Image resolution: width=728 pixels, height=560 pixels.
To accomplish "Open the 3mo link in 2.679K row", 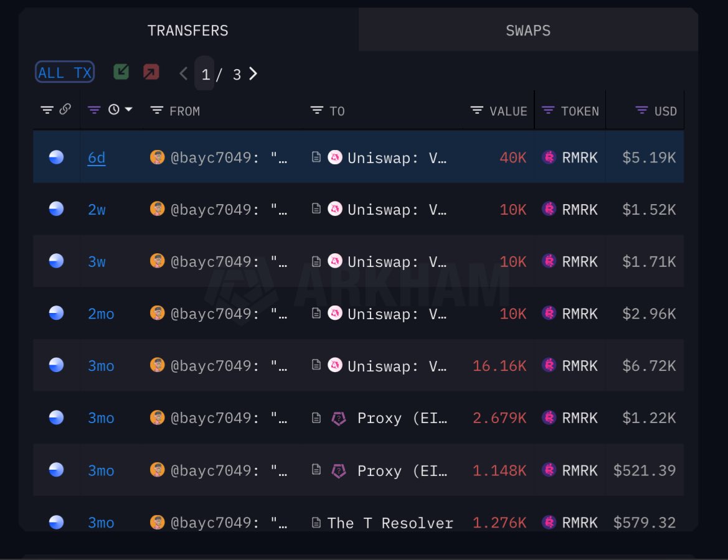I will [101, 418].
